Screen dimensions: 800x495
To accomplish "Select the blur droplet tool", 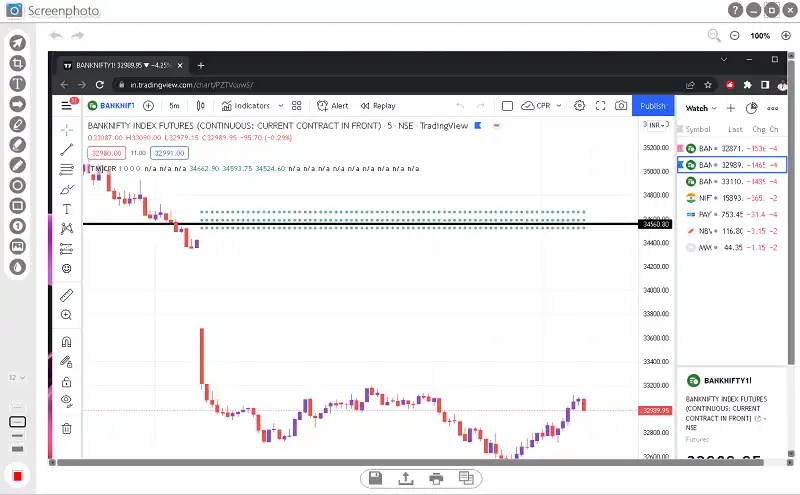I will [x=18, y=267].
